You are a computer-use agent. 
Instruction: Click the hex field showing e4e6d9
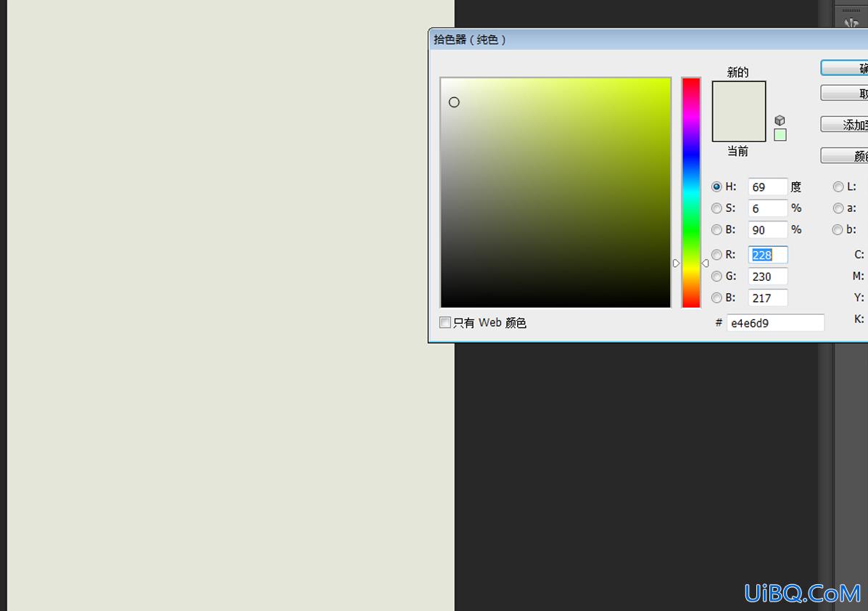pyautogui.click(x=775, y=323)
